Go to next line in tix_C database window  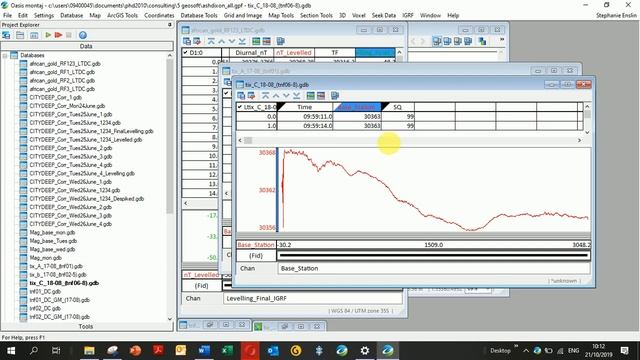(x=286, y=96)
